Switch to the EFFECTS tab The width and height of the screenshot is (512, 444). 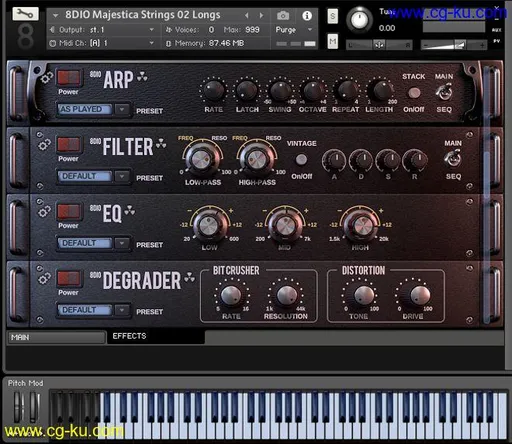coord(156,336)
